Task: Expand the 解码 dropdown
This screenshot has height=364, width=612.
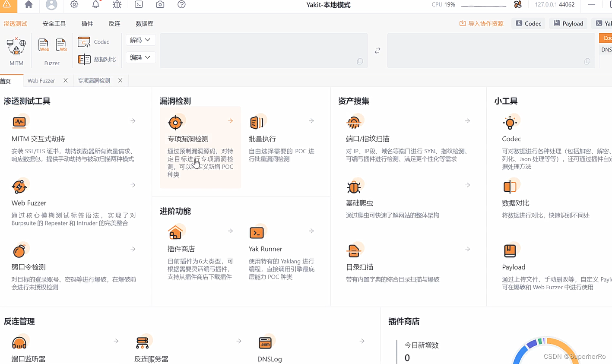Action: pyautogui.click(x=140, y=40)
